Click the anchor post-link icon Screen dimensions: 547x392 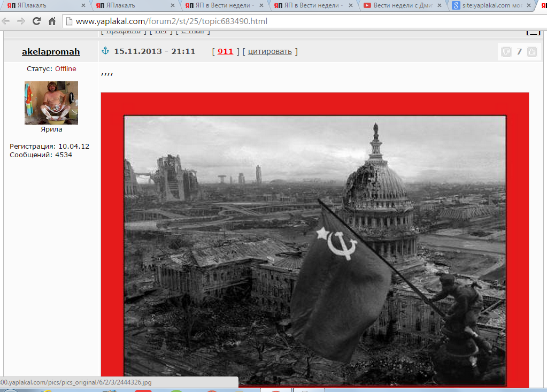[105, 51]
